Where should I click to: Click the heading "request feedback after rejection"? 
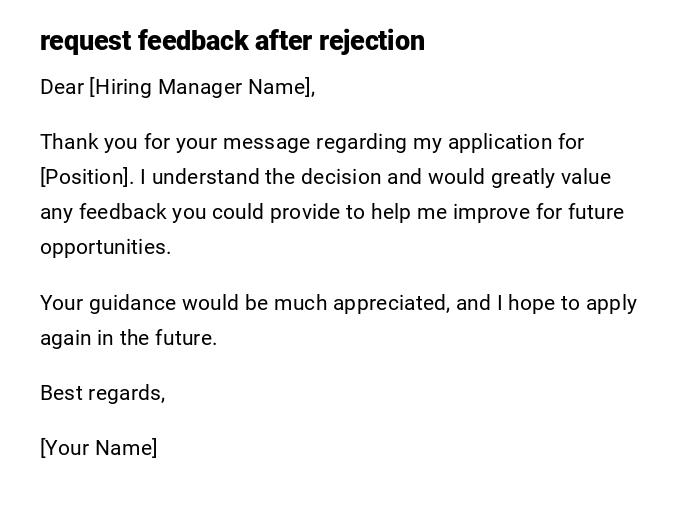[x=232, y=41]
